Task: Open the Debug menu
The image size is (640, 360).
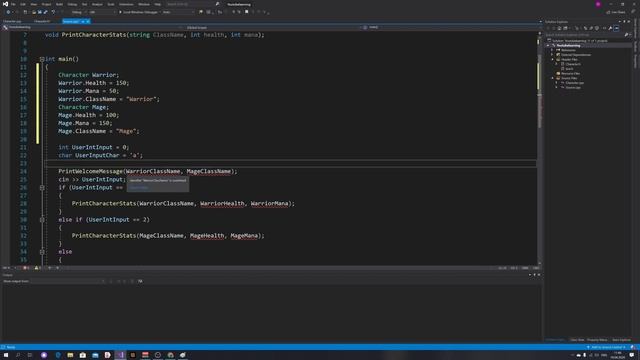Action: point(72,4)
